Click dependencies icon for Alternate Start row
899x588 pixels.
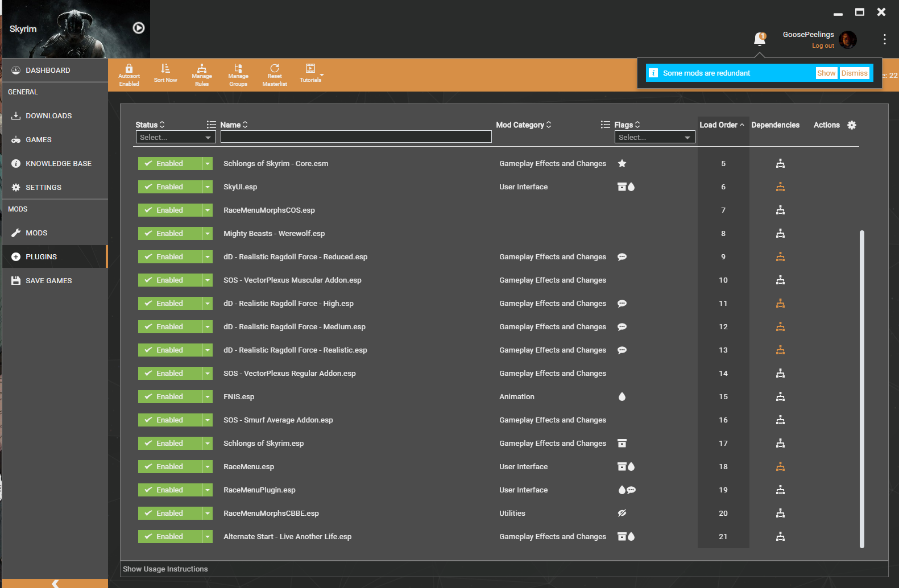pyautogui.click(x=780, y=537)
